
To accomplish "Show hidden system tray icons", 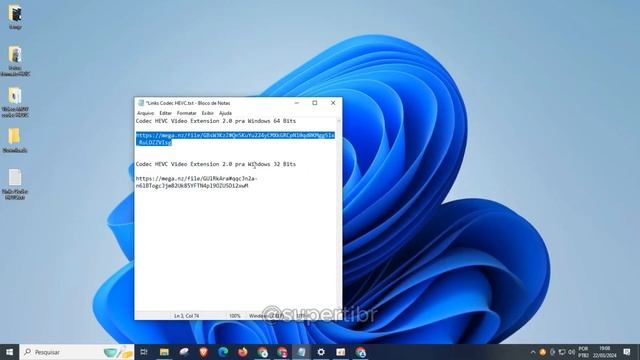I will [x=533, y=352].
